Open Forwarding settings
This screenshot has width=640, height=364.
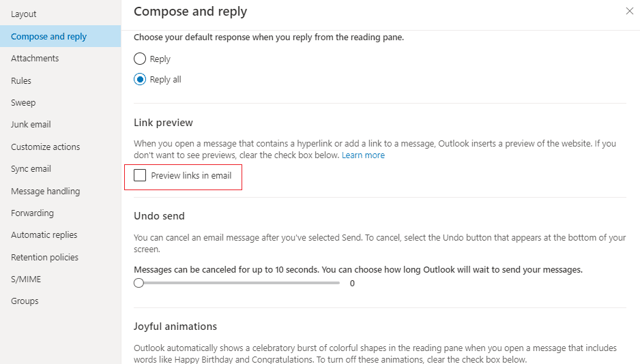(32, 213)
